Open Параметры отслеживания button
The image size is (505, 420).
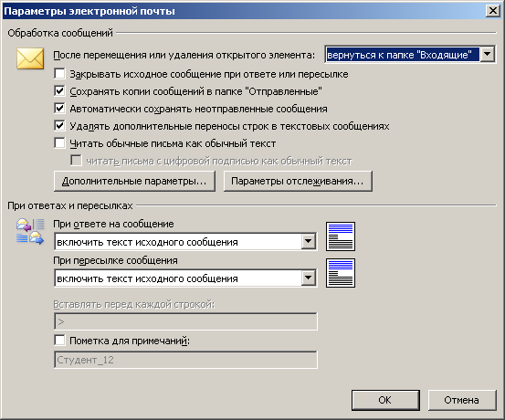(298, 182)
